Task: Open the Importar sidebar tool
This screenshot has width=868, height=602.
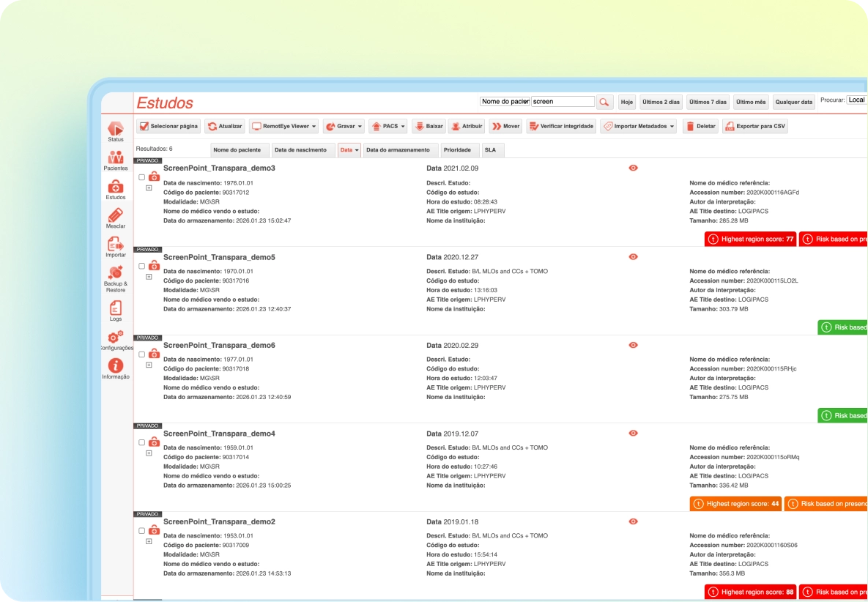Action: coord(116,248)
